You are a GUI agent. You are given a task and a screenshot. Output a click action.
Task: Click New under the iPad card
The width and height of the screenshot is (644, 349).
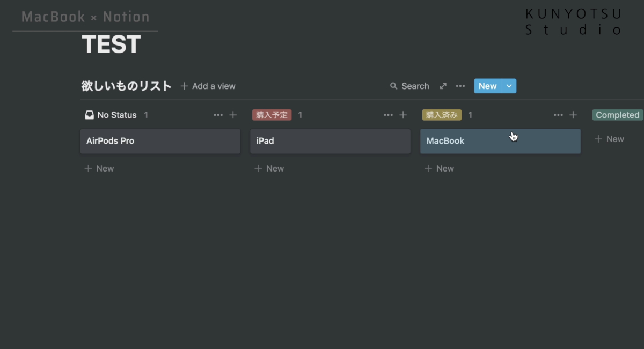[269, 168]
